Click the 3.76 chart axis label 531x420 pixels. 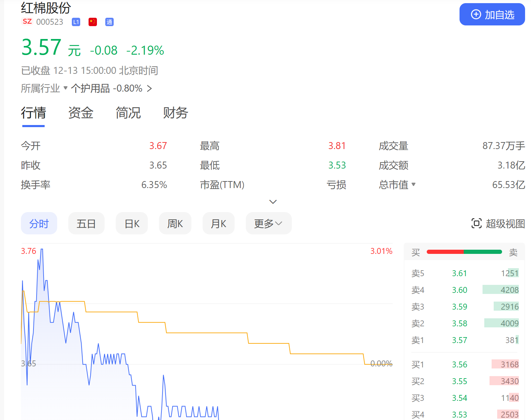pos(29,251)
